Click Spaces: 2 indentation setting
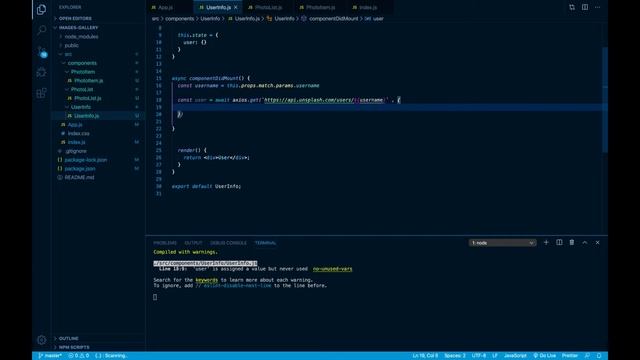The image size is (640, 360). point(455,356)
